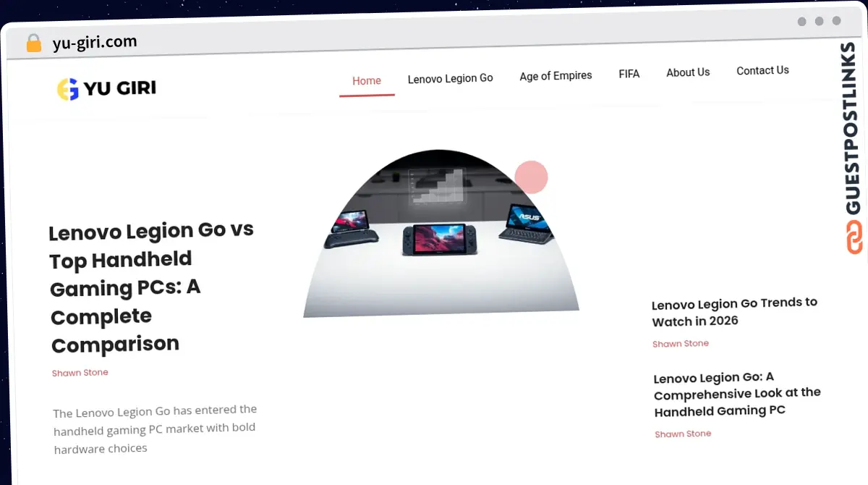
Task: Open the Legion Go vs Top Handheld article
Action: tap(152, 287)
